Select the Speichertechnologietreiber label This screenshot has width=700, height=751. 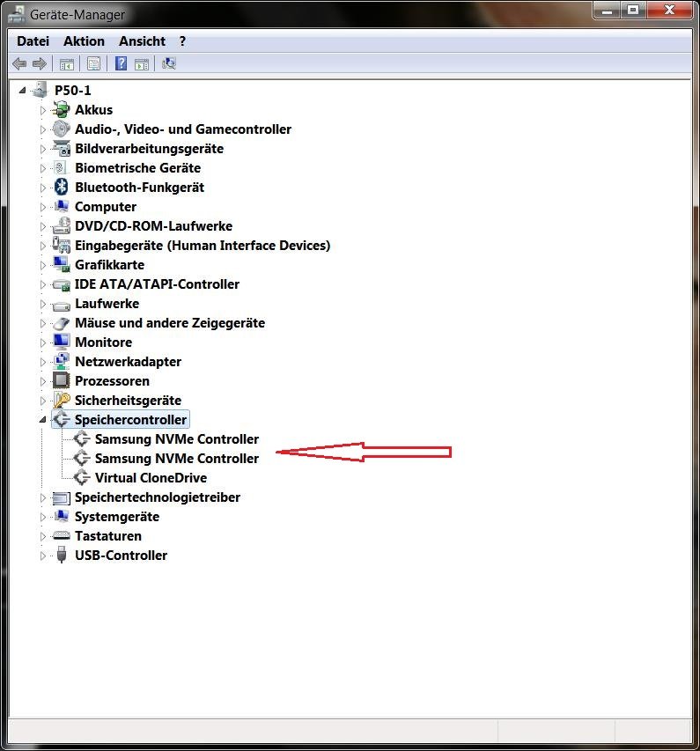158,497
